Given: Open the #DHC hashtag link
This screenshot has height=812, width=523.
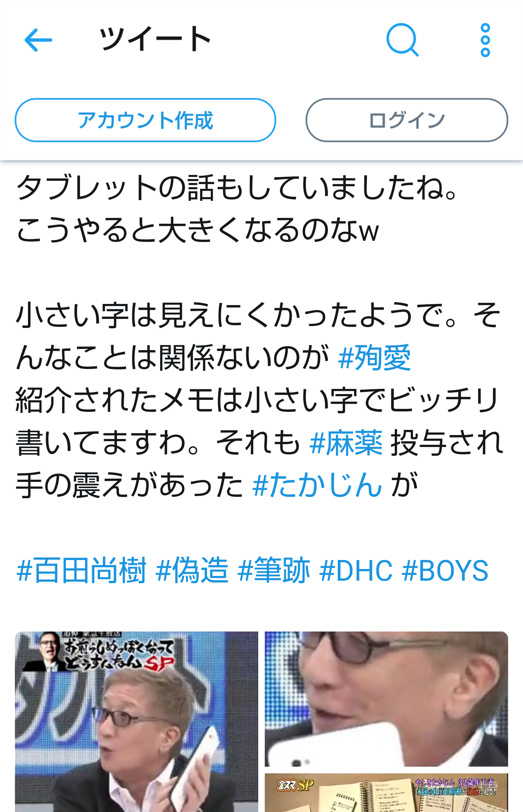Looking at the screenshot, I should [356, 571].
